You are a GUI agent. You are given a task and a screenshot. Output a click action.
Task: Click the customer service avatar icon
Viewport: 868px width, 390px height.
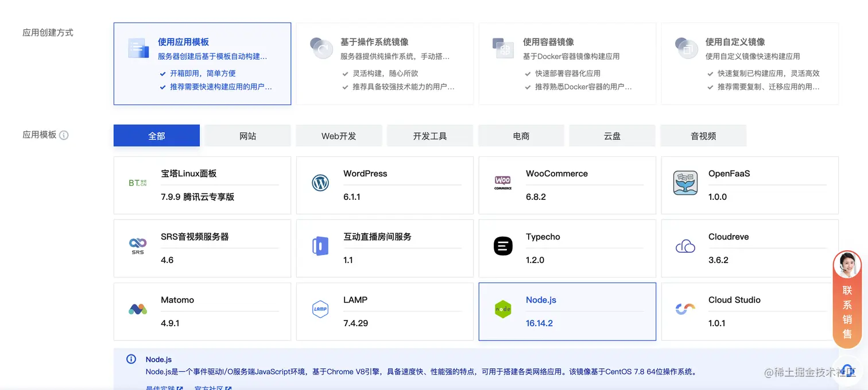pyautogui.click(x=847, y=265)
